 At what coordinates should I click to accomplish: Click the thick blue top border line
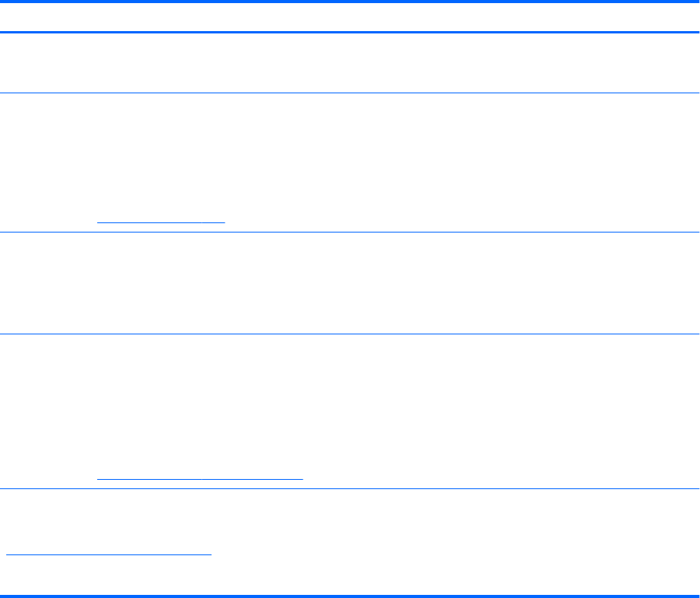tap(350, 2)
